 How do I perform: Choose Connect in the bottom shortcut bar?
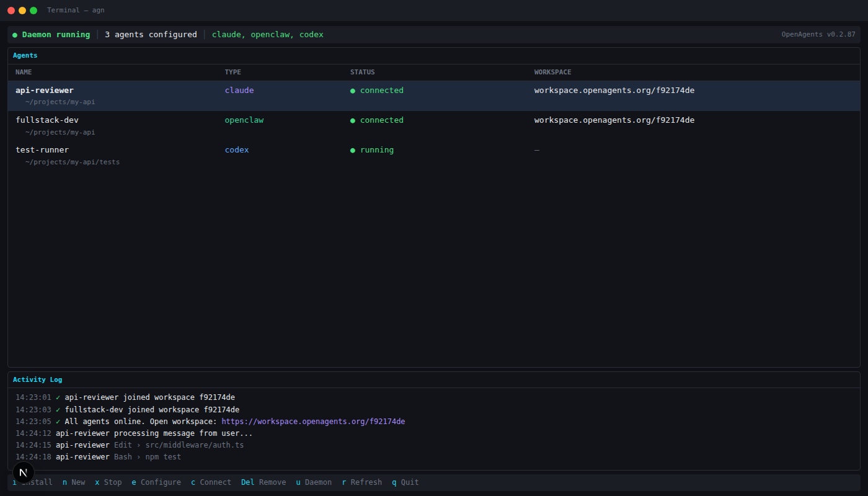pyautogui.click(x=211, y=482)
